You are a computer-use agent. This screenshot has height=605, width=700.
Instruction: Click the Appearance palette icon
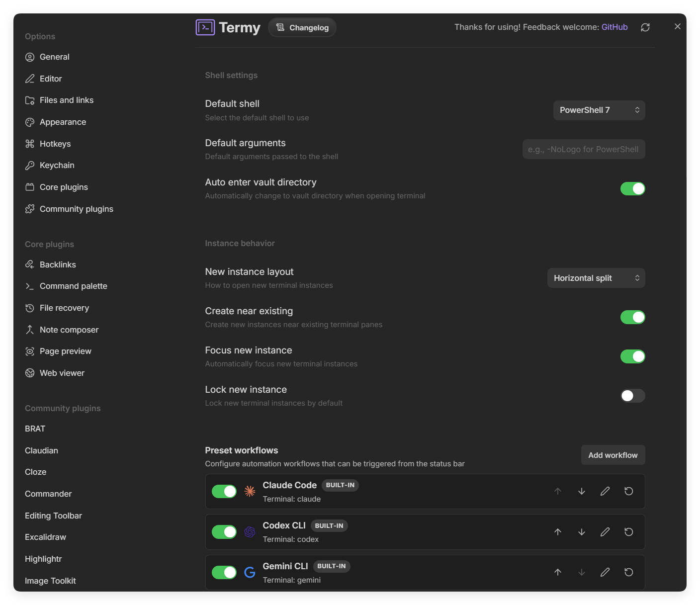point(30,122)
